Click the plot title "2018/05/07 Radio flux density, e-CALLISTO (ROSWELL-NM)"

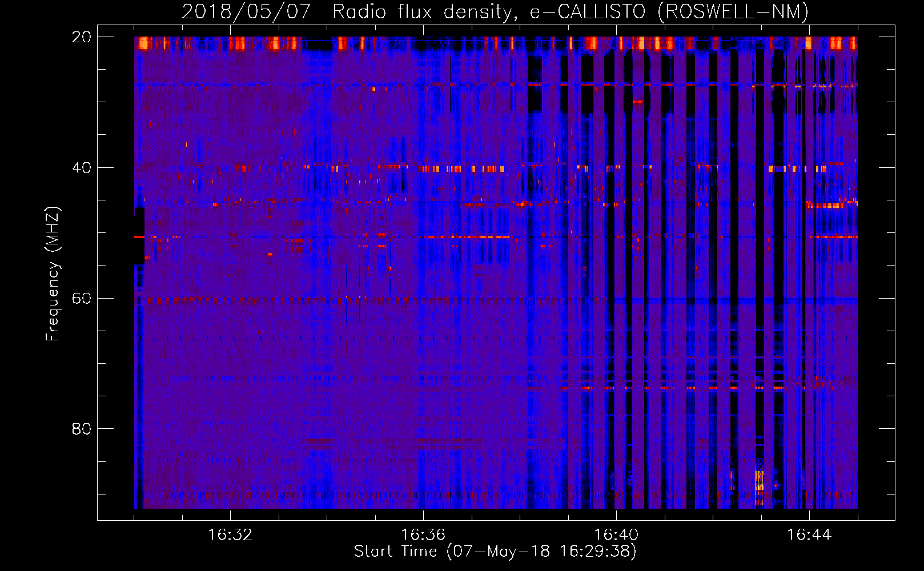tap(495, 11)
